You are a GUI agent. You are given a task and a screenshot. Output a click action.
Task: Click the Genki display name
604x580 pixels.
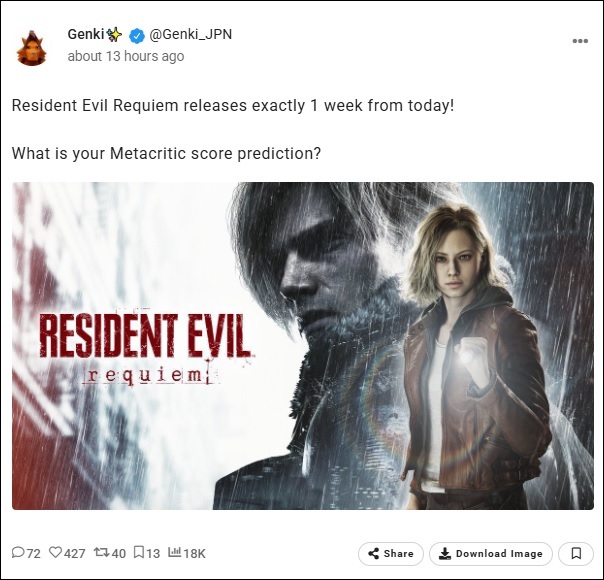tap(86, 34)
